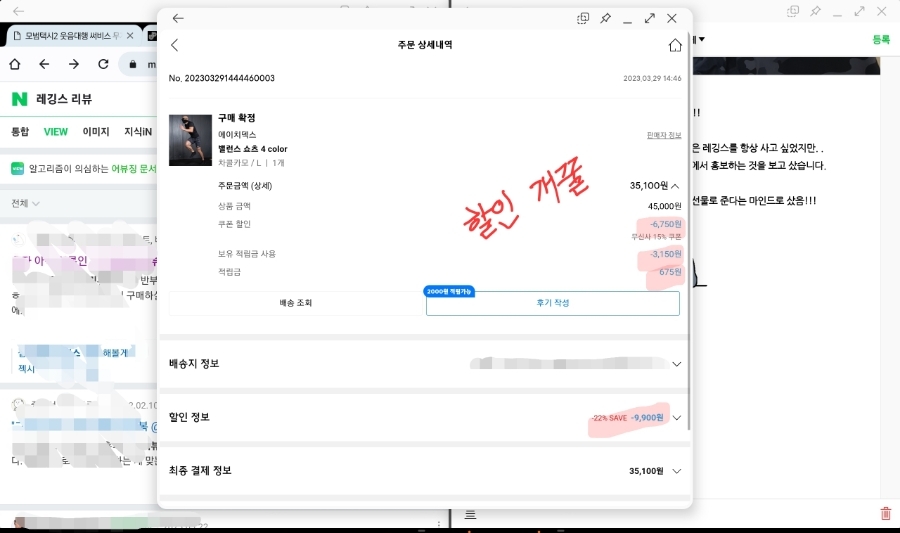Click the 45,000원 product price value
Screen dimensions: 900x533
(665, 206)
